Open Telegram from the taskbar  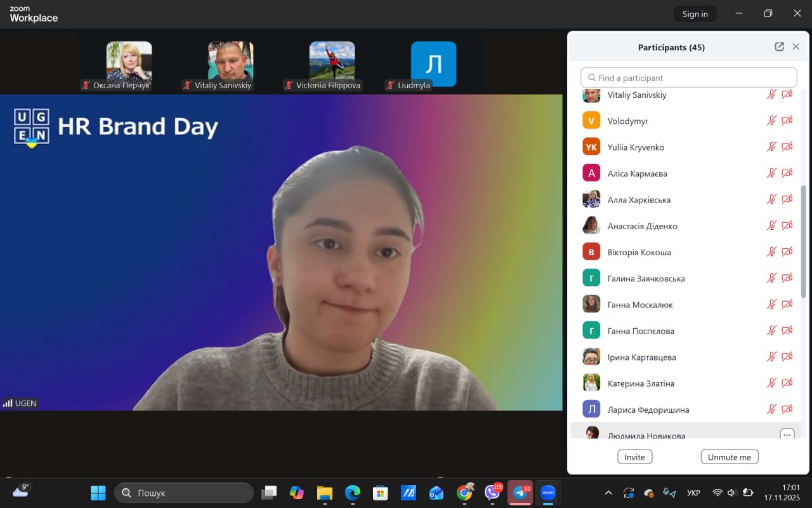point(520,493)
